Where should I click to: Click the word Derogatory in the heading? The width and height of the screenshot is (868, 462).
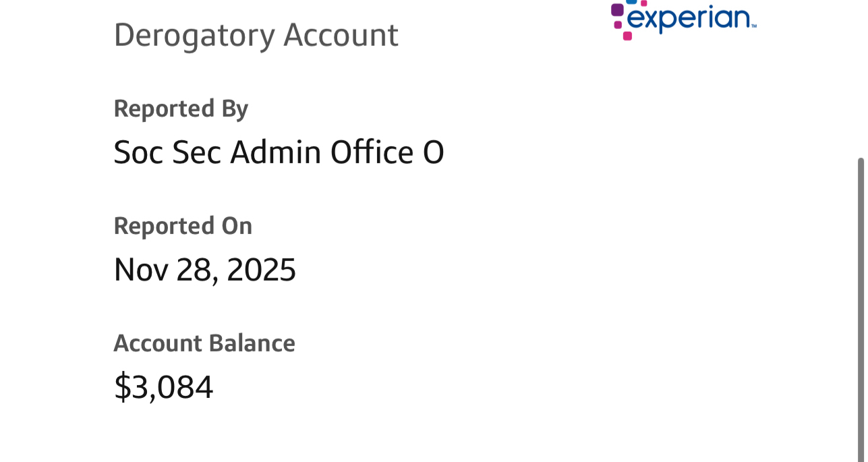point(194,35)
